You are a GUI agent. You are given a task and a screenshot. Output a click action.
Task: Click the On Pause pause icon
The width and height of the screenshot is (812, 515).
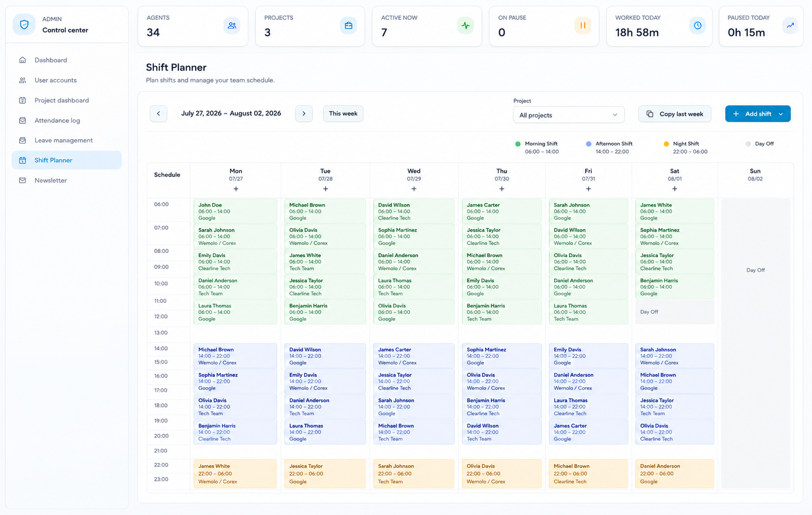[x=583, y=25]
